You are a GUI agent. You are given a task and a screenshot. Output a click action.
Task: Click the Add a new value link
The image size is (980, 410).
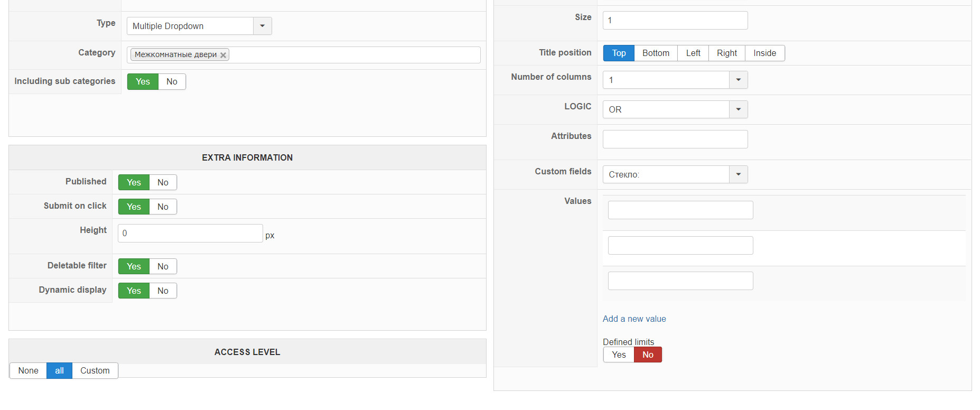click(x=634, y=319)
